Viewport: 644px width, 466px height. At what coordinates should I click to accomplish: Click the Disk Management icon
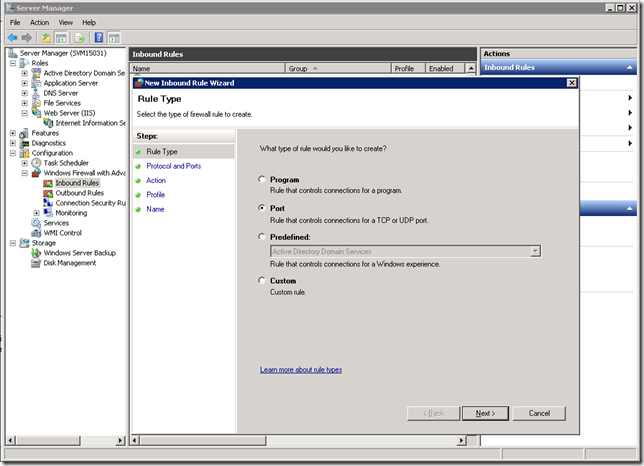click(36, 263)
